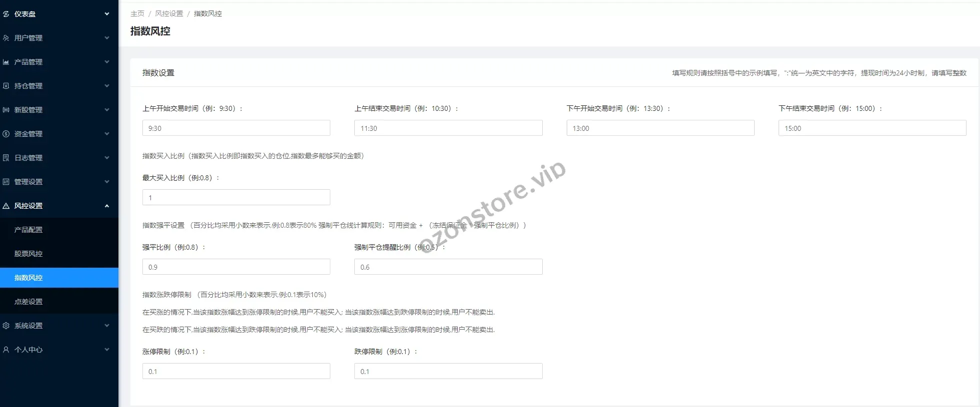Click the gear icon beside 系统设置
Screen dimensions: 980x407
6,326
